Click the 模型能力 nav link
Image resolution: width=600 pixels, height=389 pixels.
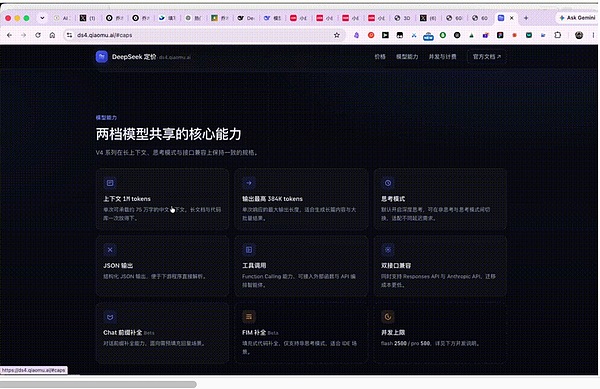[x=407, y=57]
